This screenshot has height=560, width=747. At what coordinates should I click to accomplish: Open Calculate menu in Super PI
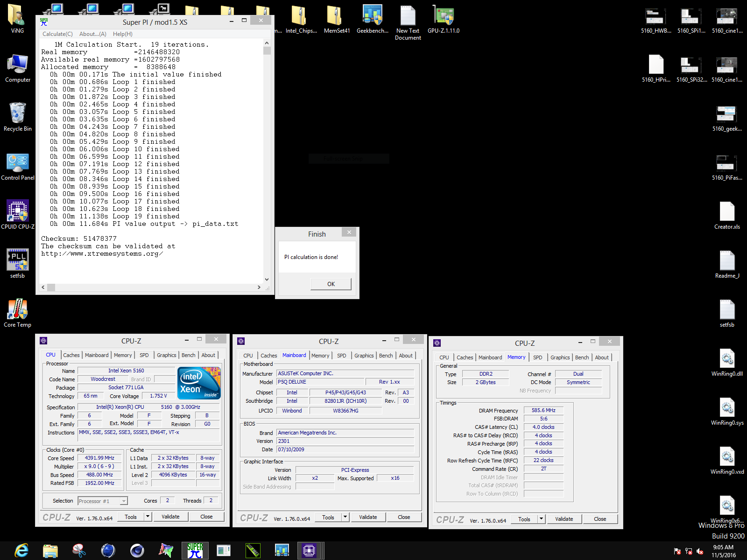57,34
